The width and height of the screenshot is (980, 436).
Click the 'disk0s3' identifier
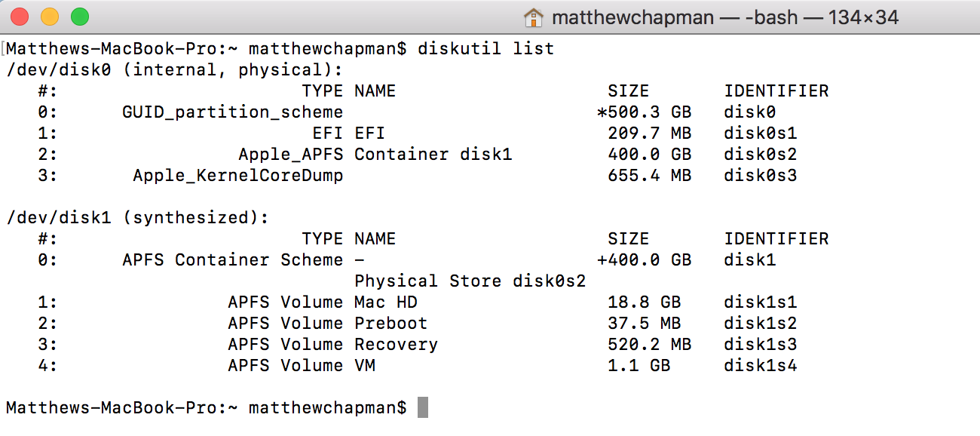[x=761, y=176]
